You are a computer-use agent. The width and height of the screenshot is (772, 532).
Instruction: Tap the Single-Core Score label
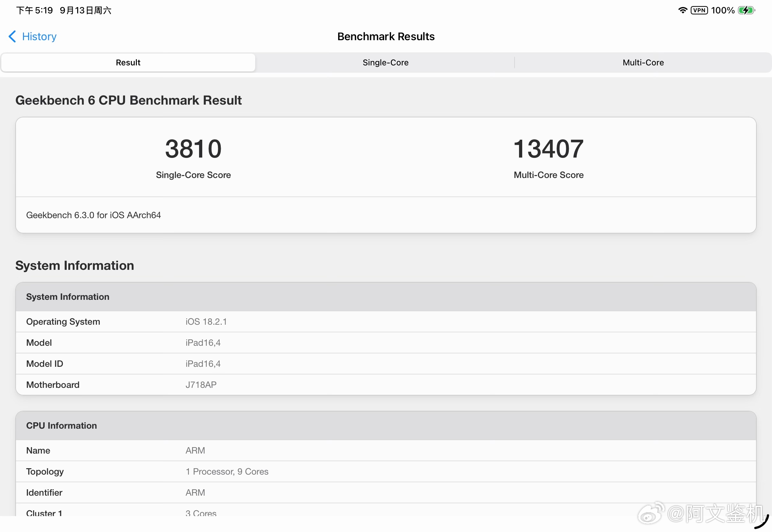point(193,175)
